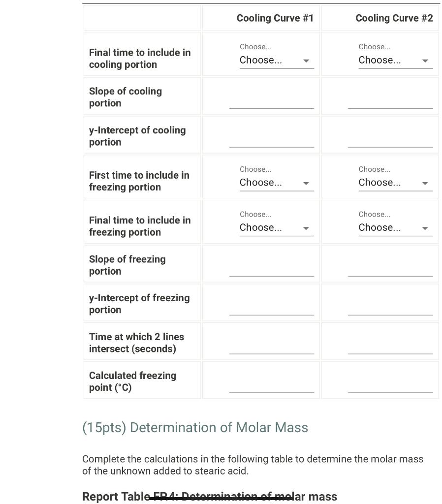Select Curve #1 y-intercept of cooling field
Screen dimensions: 442x504
(x=271, y=140)
